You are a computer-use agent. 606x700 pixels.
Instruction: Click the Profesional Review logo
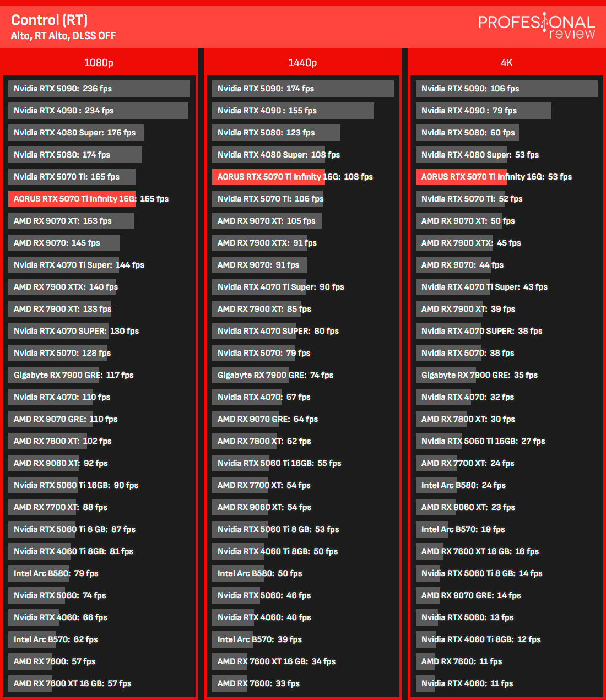click(537, 26)
